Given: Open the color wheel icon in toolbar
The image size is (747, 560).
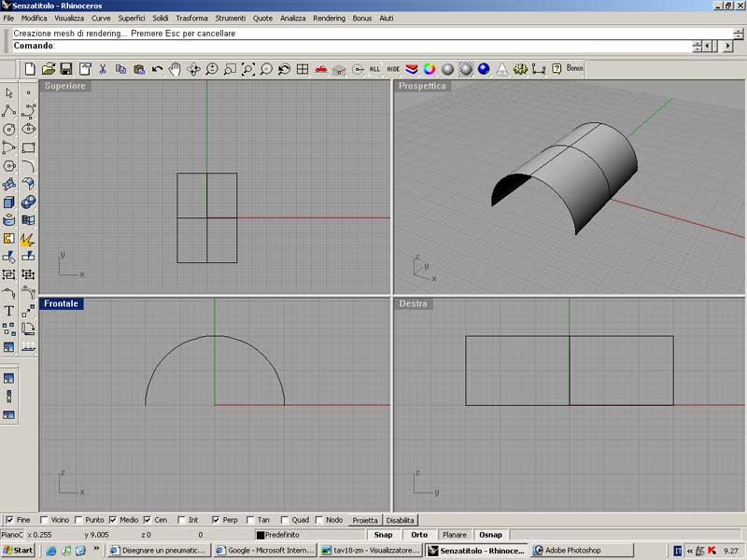Looking at the screenshot, I should [430, 69].
